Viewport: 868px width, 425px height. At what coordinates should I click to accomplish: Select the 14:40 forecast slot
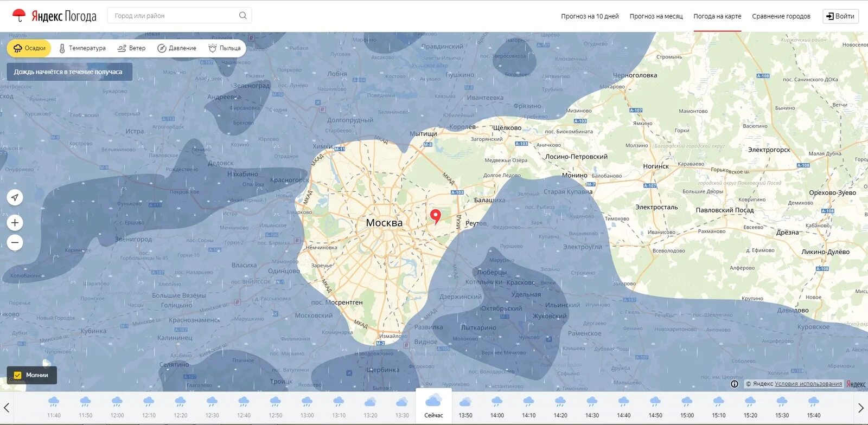pyautogui.click(x=624, y=408)
